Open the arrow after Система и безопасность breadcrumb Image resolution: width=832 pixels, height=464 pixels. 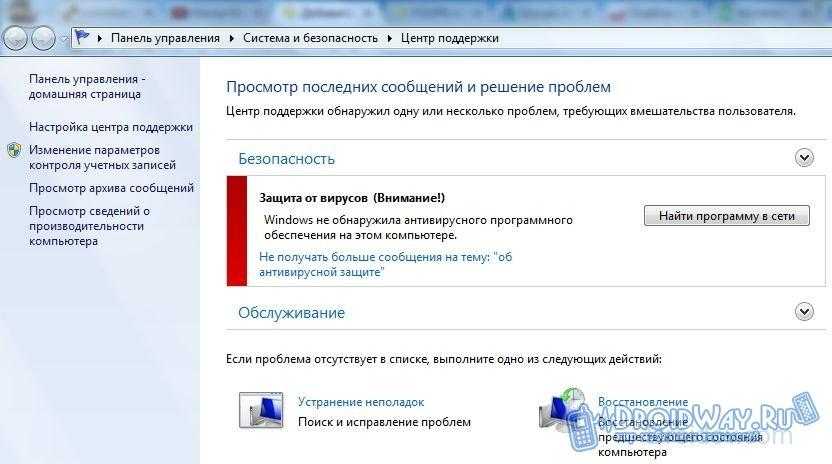tap(389, 38)
